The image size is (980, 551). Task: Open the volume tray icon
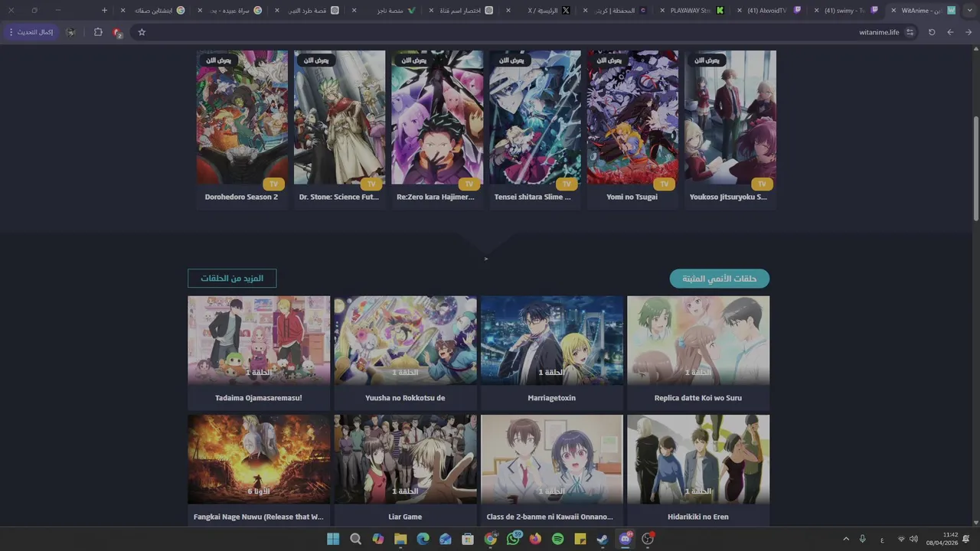coord(913,539)
